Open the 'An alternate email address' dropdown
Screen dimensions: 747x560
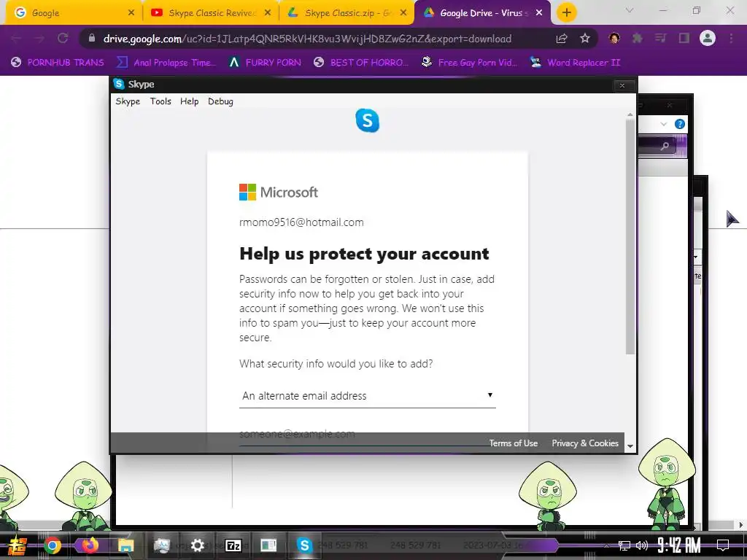point(368,396)
